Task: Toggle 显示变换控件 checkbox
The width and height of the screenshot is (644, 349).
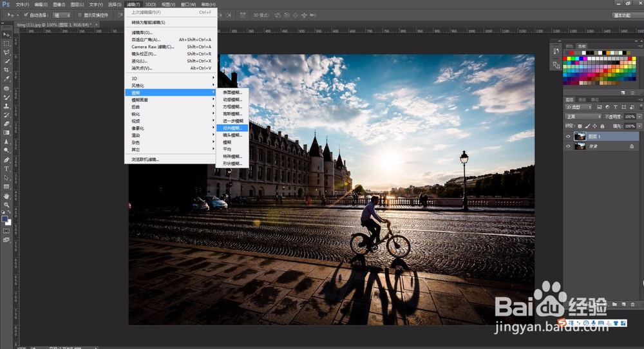Action: [x=80, y=15]
